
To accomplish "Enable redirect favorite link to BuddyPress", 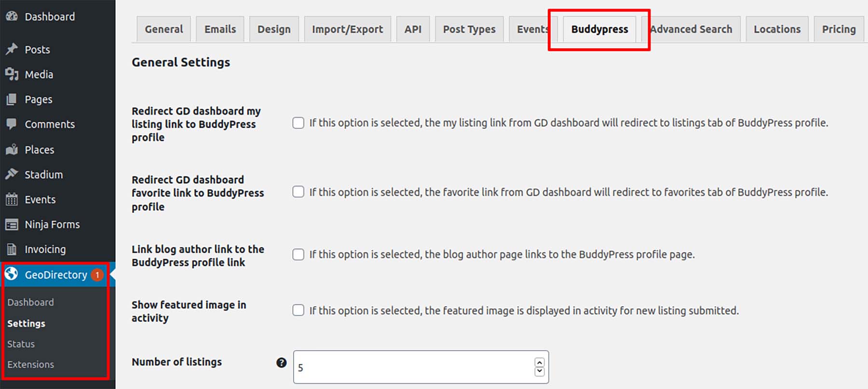I will 298,192.
